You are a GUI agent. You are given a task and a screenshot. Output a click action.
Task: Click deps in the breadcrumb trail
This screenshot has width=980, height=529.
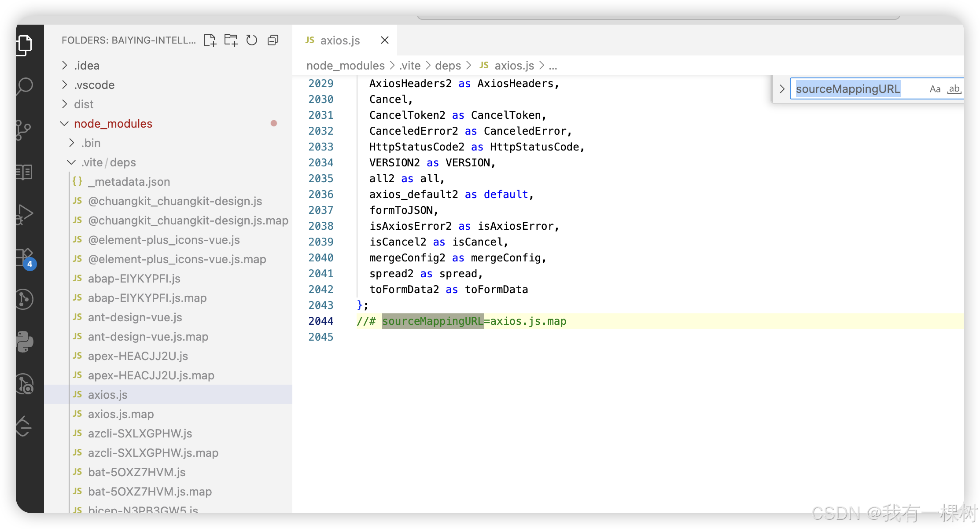coord(448,65)
